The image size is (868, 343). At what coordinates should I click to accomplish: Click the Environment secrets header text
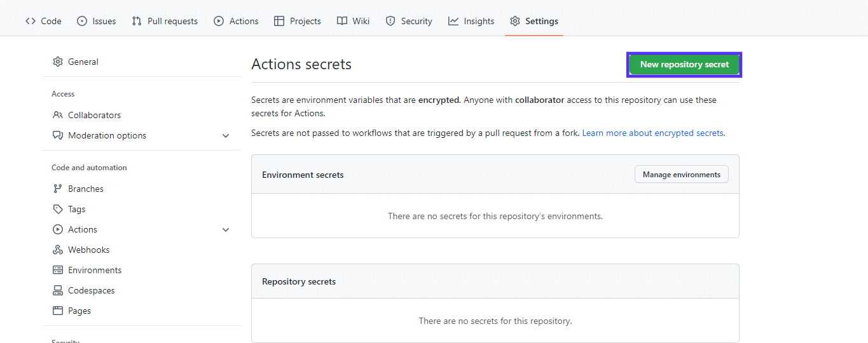pyautogui.click(x=303, y=175)
